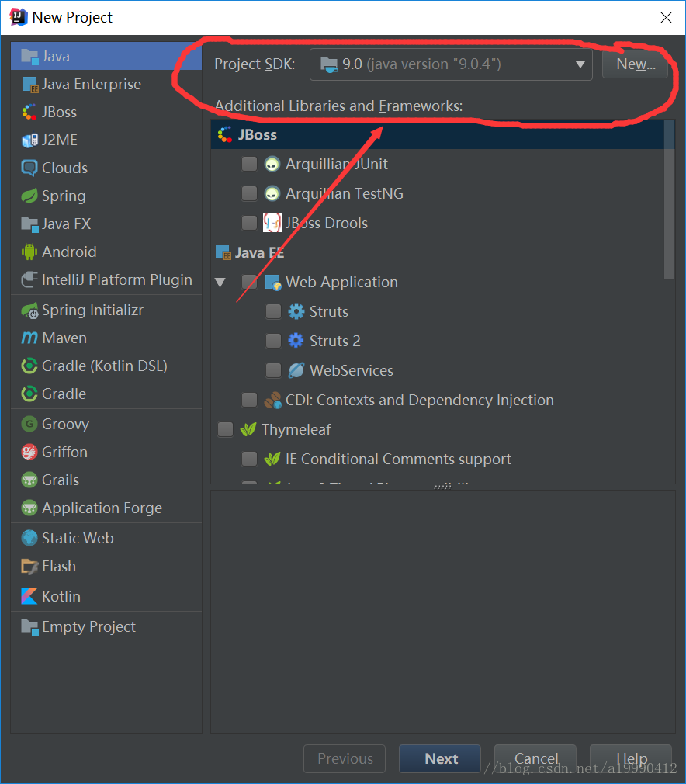Select Kotlin project type label

click(61, 596)
